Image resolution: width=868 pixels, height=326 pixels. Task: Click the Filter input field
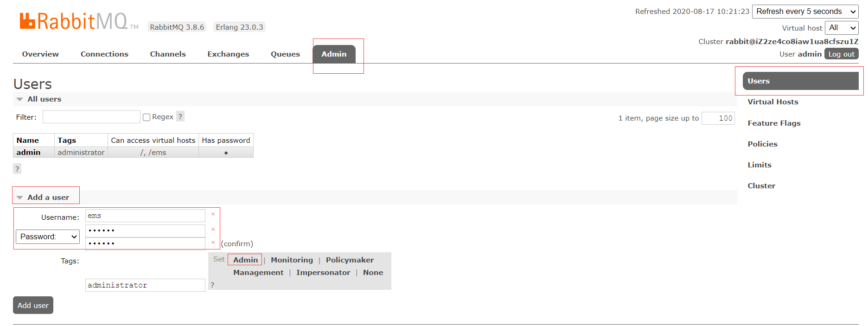coord(91,117)
